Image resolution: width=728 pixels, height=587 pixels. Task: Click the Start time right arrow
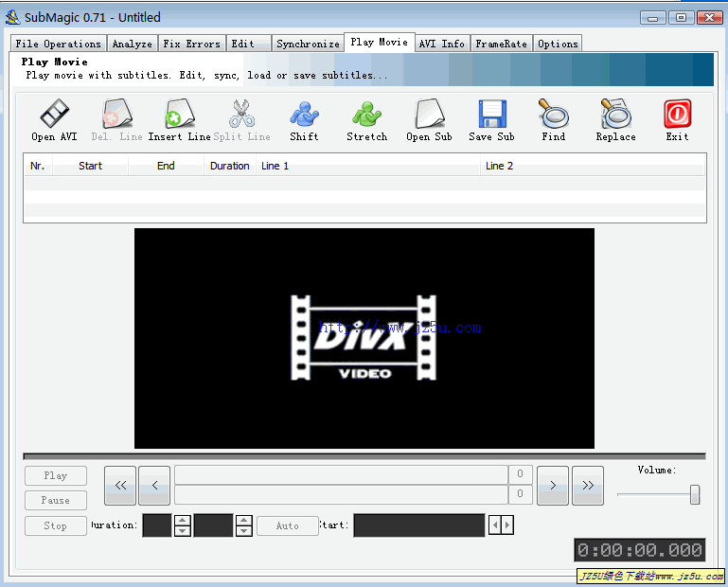pos(507,525)
